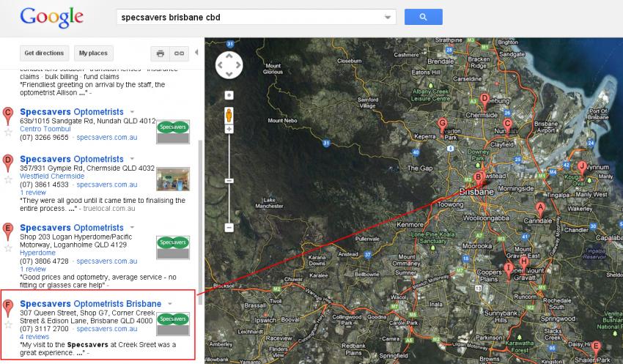The image size is (623, 364).
Task: Open specsavers.com.au link for Nundah store
Action: pyautogui.click(x=107, y=138)
